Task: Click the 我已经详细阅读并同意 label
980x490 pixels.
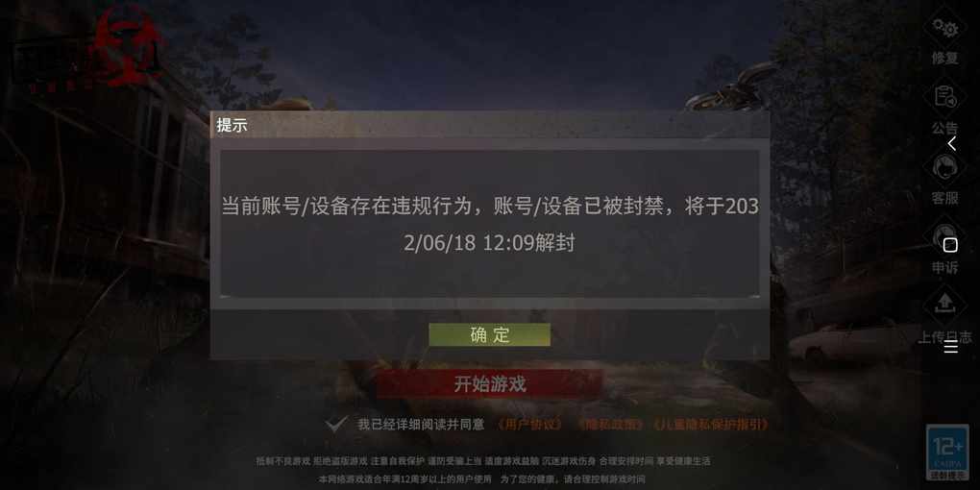Action: point(421,425)
